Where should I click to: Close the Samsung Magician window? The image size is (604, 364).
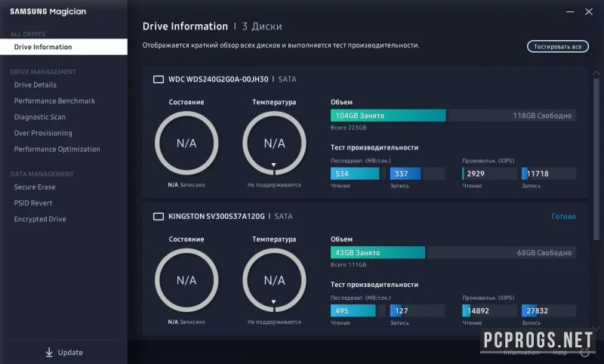point(589,12)
